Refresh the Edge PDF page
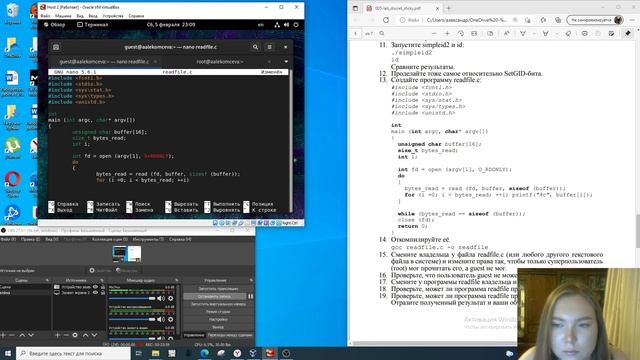The width and height of the screenshot is (640, 360). pyautogui.click(x=386, y=20)
